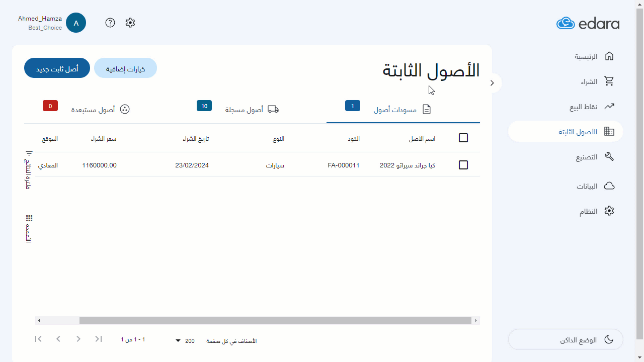Screen dimensions: 644x362
Task: Sort by the اسم الأصل column header
Action: coord(422,139)
